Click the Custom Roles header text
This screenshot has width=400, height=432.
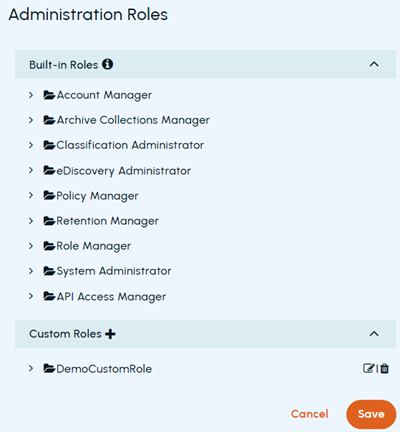tap(65, 334)
